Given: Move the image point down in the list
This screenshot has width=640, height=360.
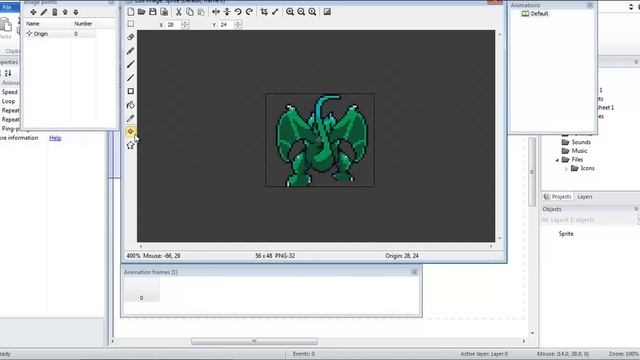Looking at the screenshot, I should click(x=76, y=12).
